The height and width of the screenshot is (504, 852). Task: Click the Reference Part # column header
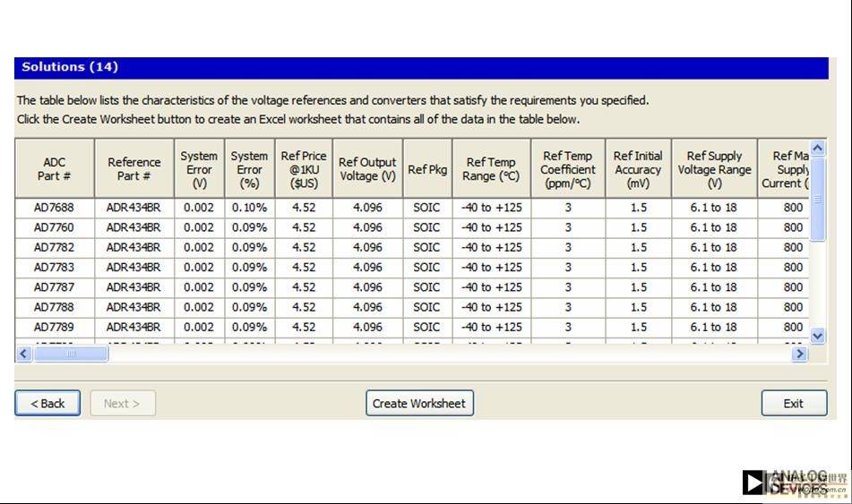(134, 168)
